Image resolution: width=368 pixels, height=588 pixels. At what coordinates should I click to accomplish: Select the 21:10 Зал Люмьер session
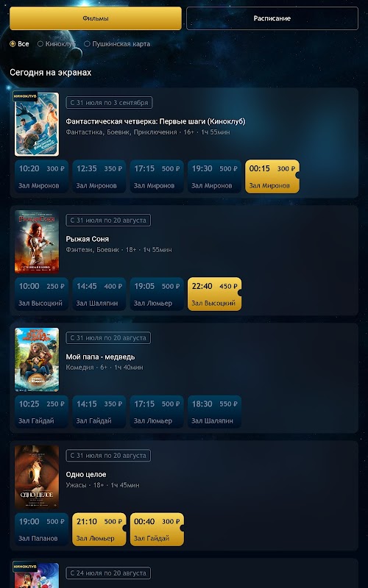pos(99,529)
